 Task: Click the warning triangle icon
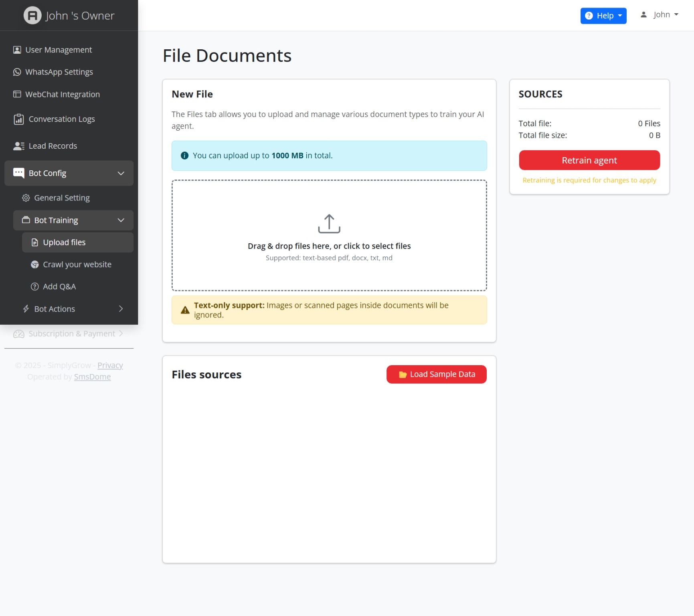(x=185, y=310)
